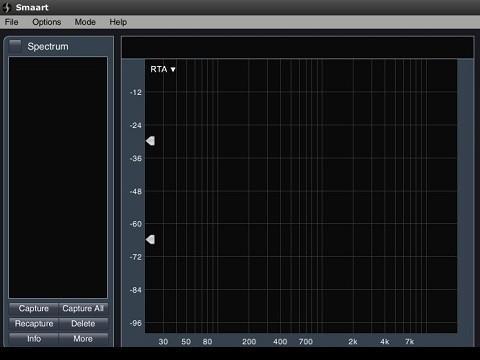
Task: Click the -96 dB axis label
Action: click(x=136, y=323)
